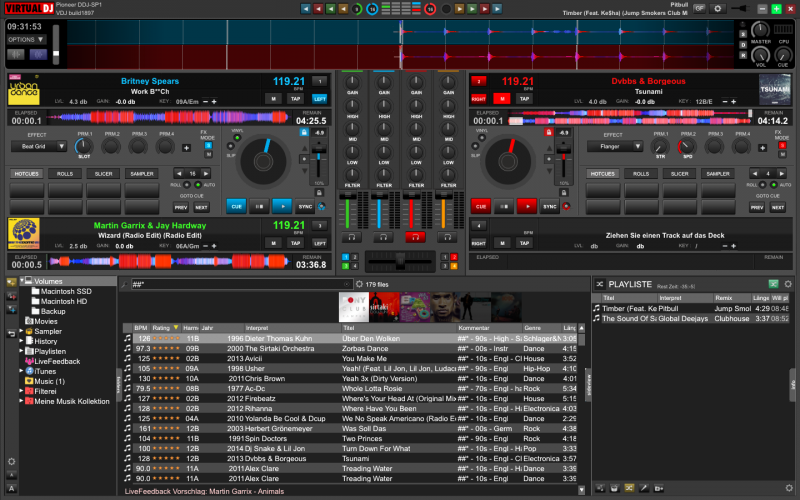Jump to NEXT cue on the left deck
The width and height of the screenshot is (800, 500).
(x=202, y=207)
